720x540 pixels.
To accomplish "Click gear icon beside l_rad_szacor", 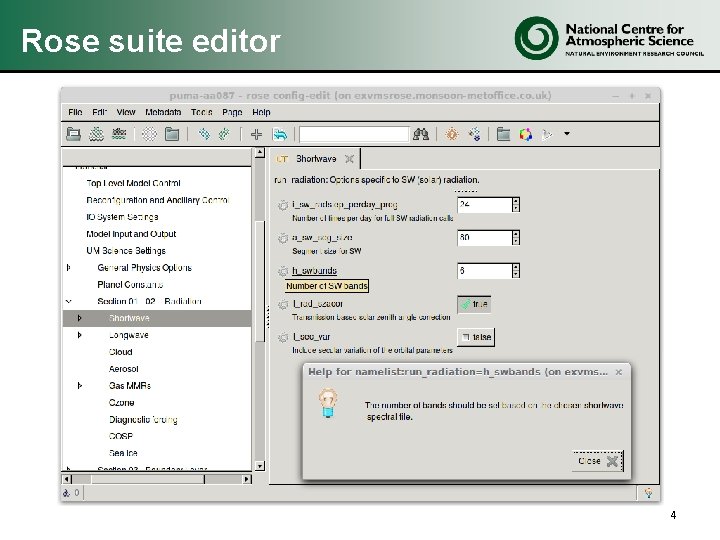I will [283, 304].
